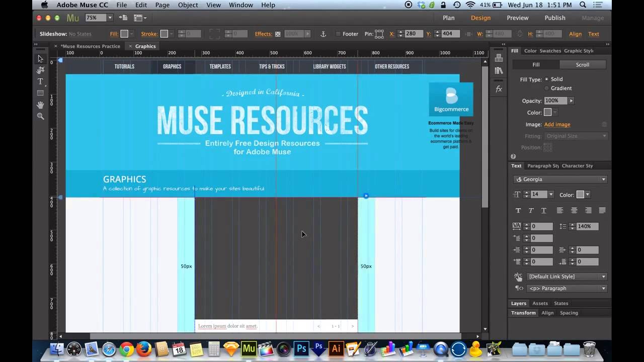Expand the zoom level 75% dropdown
Image resolution: width=644 pixels, height=362 pixels.
[x=110, y=18]
